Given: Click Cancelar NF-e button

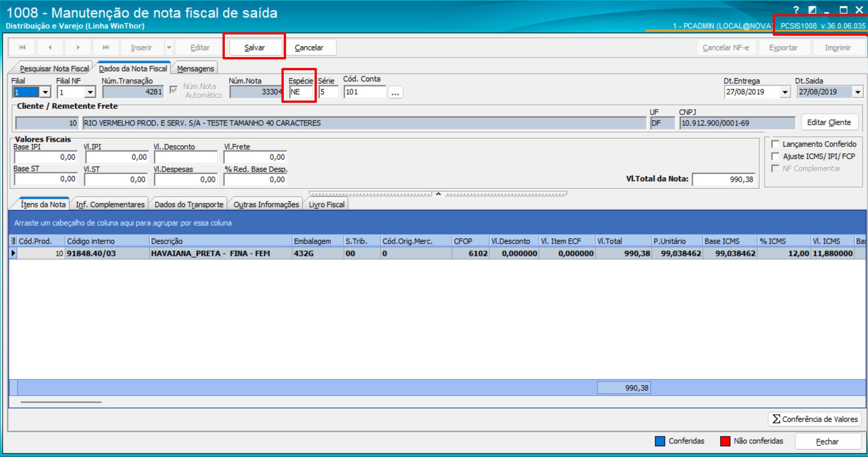Looking at the screenshot, I should [726, 48].
